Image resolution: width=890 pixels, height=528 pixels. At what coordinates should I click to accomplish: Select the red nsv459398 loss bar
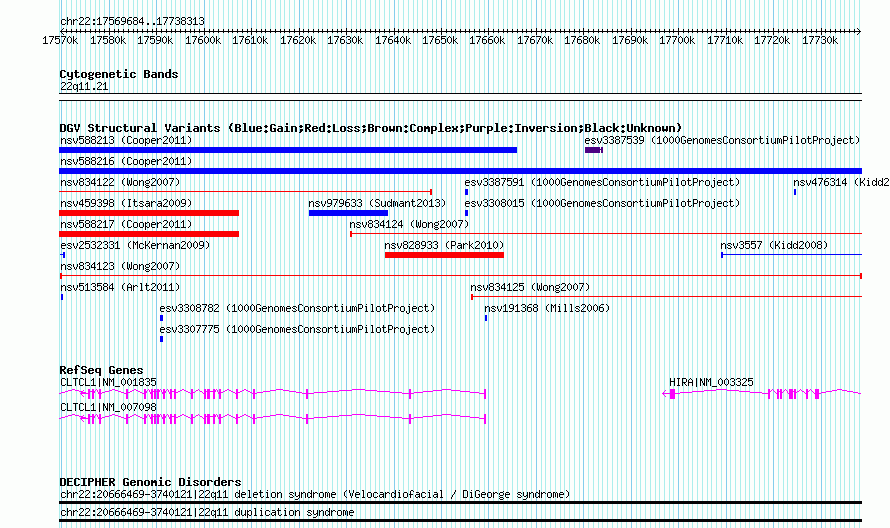pos(149,213)
